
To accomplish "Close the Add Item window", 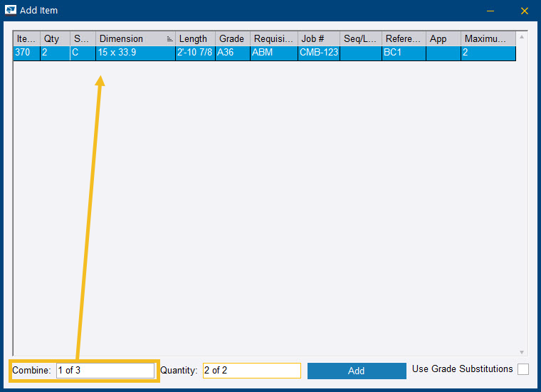I will (x=525, y=11).
